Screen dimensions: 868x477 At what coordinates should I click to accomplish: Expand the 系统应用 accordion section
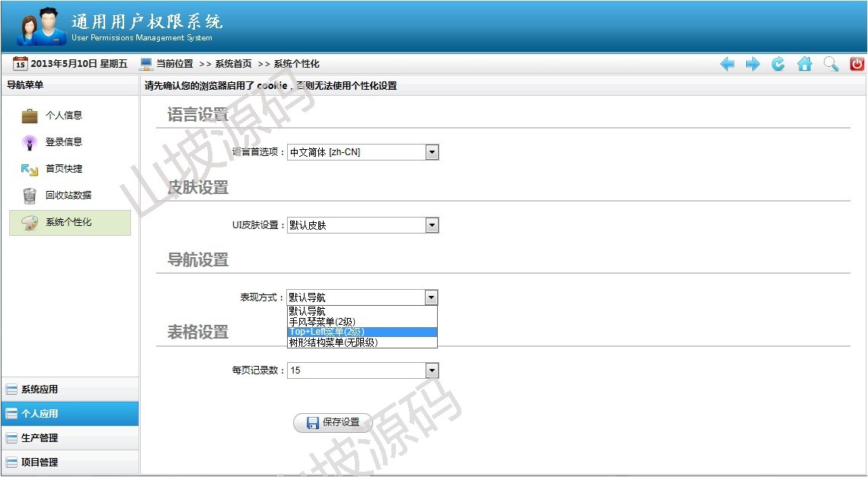click(70, 390)
